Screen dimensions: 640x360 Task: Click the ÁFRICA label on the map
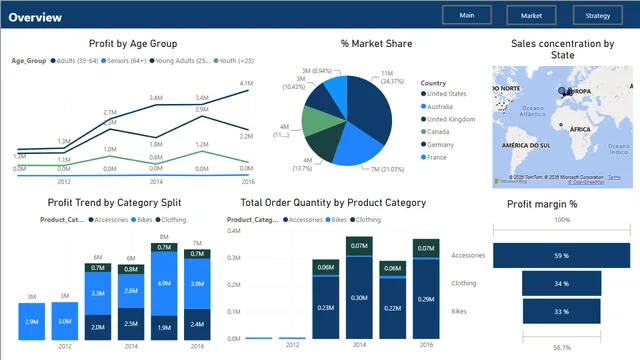[x=580, y=129]
